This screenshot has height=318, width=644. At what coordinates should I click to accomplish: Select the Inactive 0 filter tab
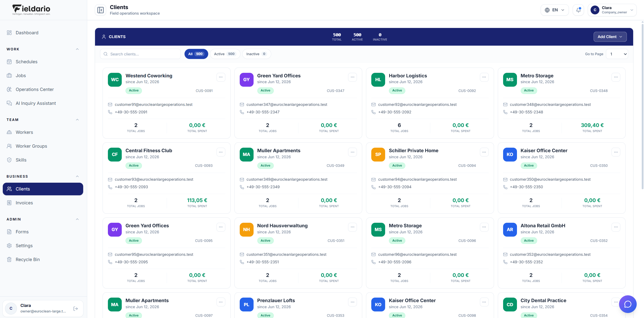pyautogui.click(x=256, y=54)
